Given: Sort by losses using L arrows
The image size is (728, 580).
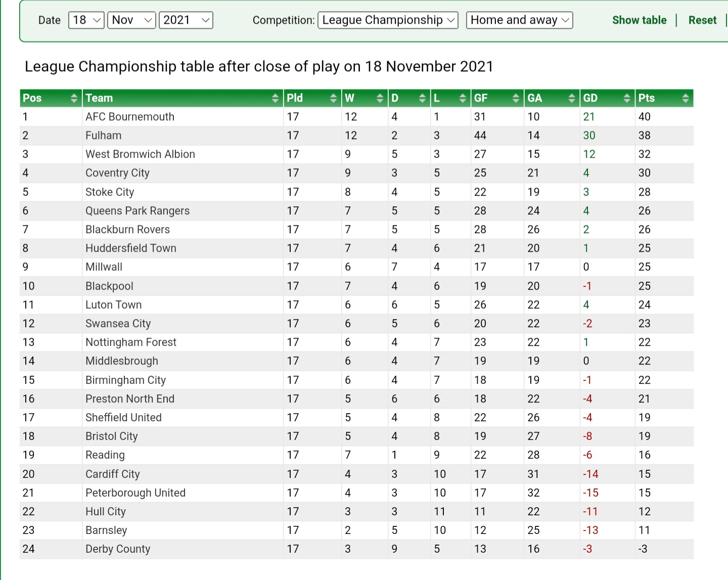Looking at the screenshot, I should pyautogui.click(x=463, y=98).
